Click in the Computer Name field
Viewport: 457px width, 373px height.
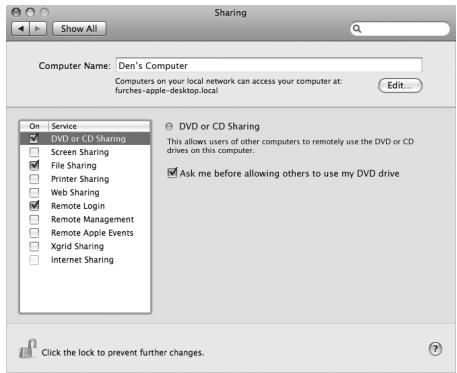[269, 65]
